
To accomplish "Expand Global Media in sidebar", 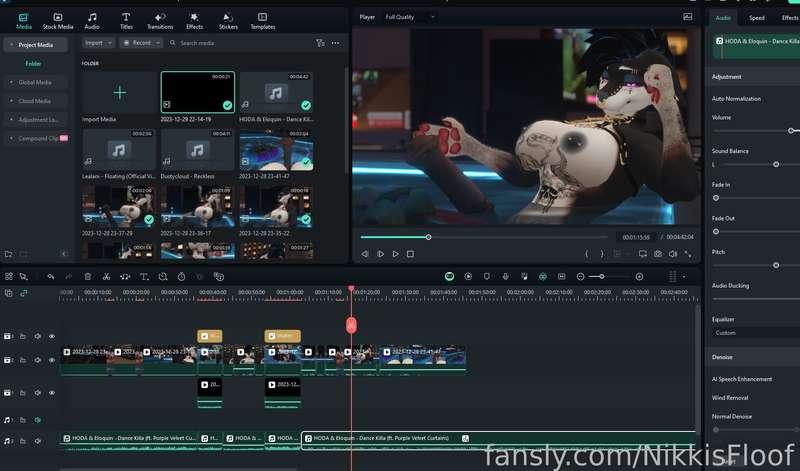I will [x=12, y=82].
